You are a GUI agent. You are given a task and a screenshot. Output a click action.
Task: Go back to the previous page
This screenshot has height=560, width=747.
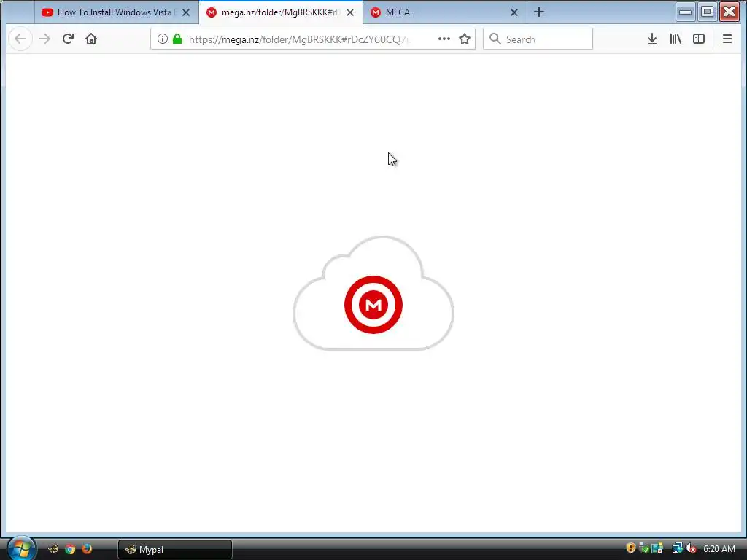20,39
